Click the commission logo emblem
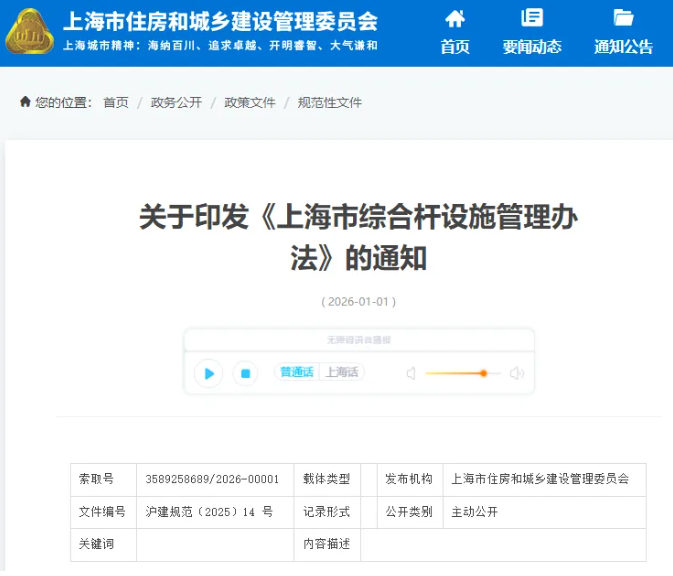 tap(30, 33)
